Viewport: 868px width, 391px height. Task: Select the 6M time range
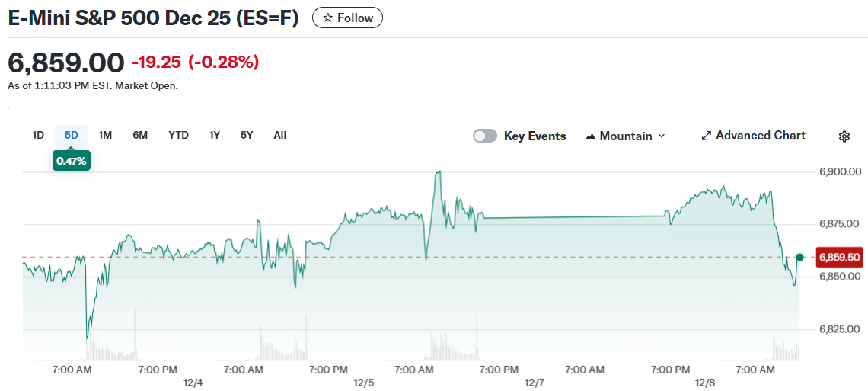click(140, 135)
